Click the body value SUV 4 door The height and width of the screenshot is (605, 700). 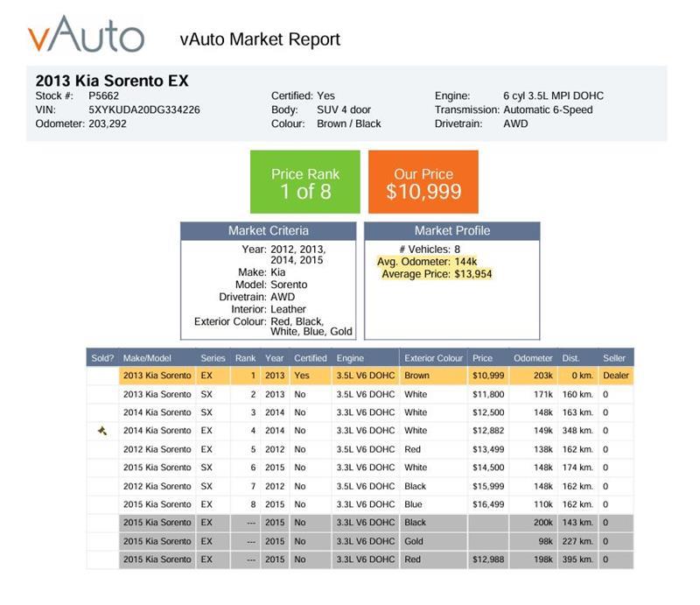click(x=344, y=110)
